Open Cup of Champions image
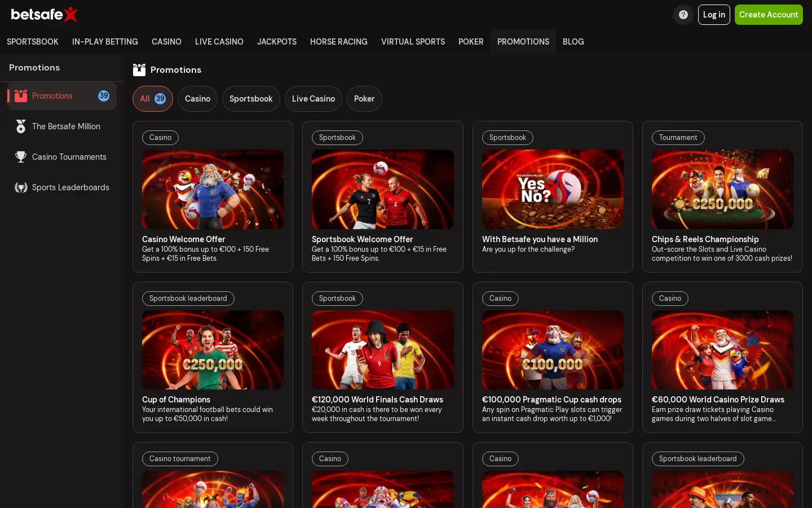 213,350
